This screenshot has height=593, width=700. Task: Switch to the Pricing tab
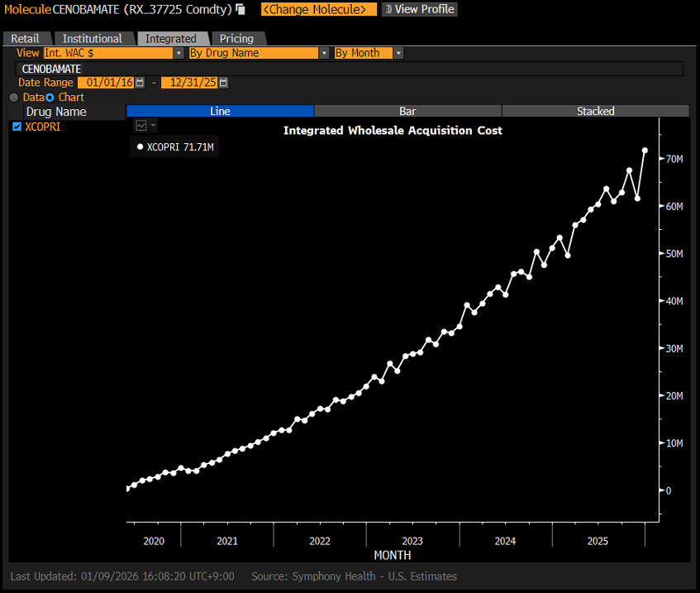pos(236,39)
